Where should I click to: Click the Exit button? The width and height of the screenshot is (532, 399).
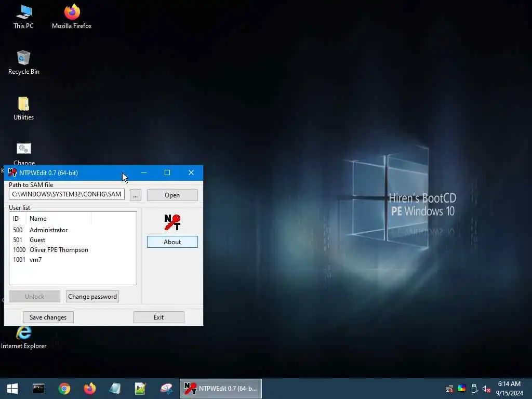click(159, 317)
